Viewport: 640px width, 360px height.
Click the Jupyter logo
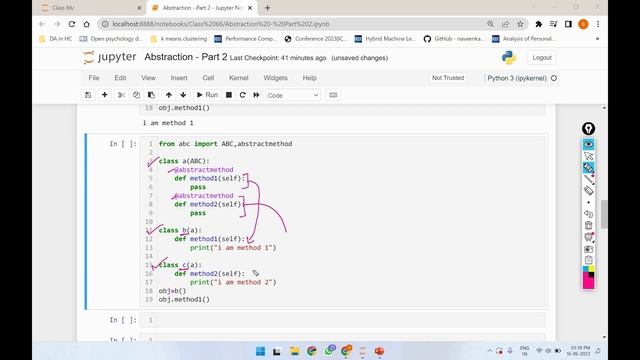coord(109,58)
